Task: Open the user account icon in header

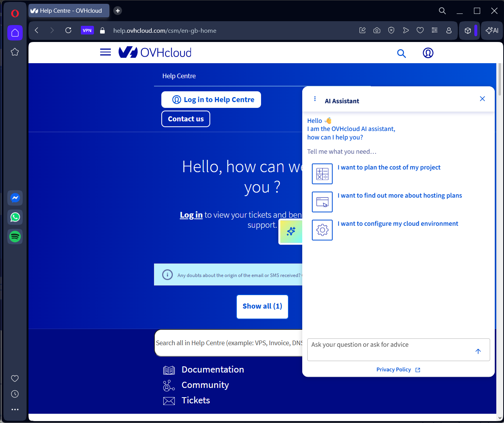Action: tap(428, 53)
